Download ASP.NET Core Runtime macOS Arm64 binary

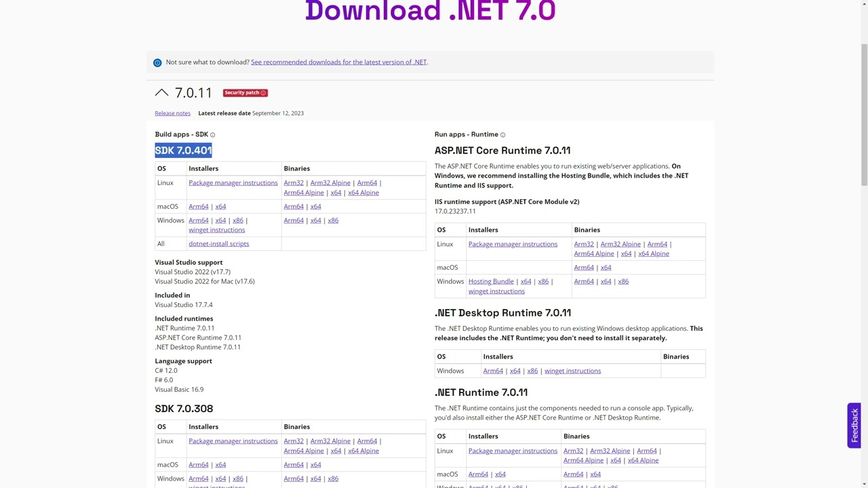pos(584,268)
